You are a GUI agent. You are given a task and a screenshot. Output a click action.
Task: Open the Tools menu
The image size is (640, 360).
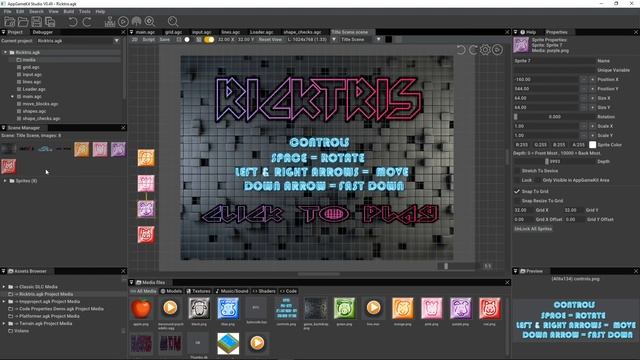(84, 12)
